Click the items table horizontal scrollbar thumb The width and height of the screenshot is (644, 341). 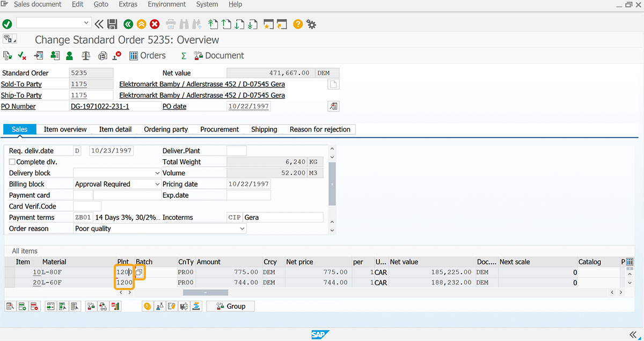[x=206, y=292]
